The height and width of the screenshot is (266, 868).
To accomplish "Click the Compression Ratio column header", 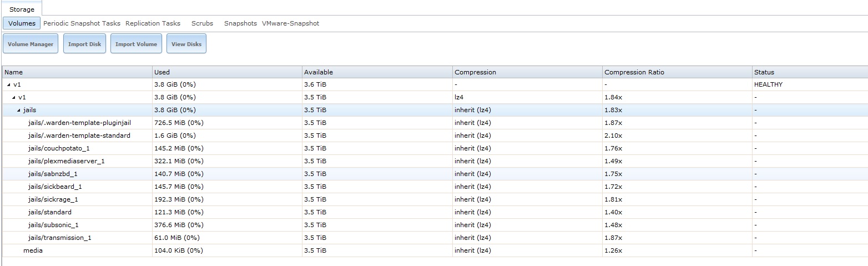I will coord(677,72).
